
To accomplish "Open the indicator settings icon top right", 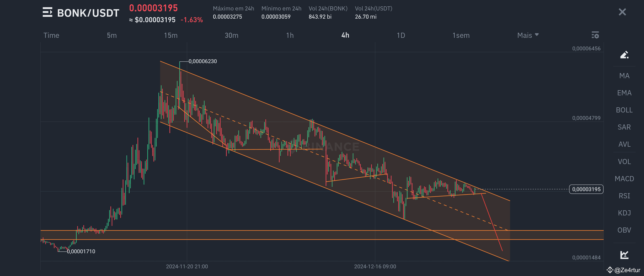I will pyautogui.click(x=595, y=35).
